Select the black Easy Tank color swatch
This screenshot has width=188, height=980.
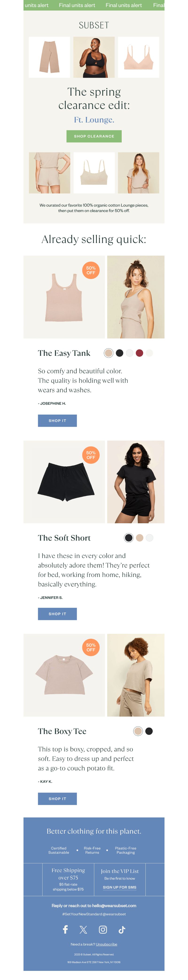tap(119, 353)
